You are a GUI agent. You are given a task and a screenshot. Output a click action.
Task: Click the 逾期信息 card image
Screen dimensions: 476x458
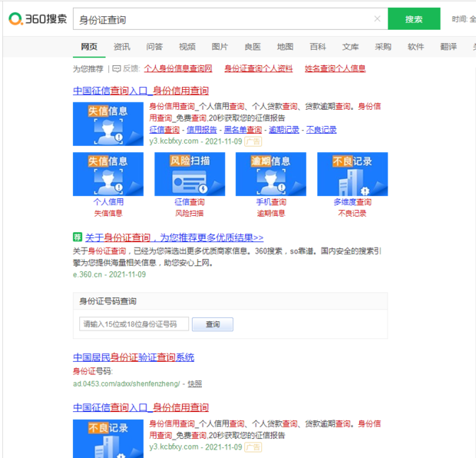click(271, 174)
